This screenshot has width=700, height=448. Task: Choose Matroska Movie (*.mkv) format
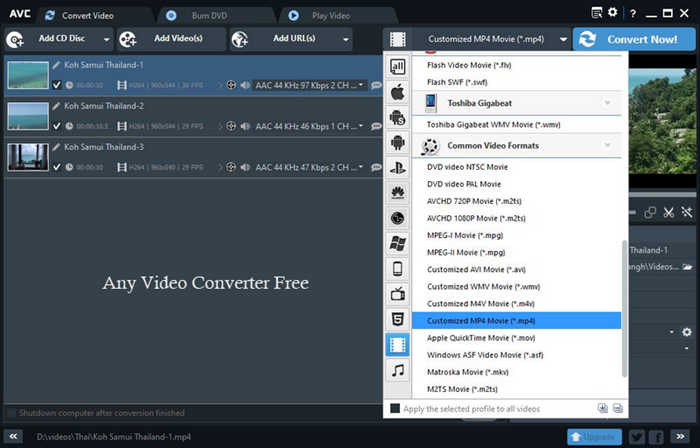tap(469, 372)
